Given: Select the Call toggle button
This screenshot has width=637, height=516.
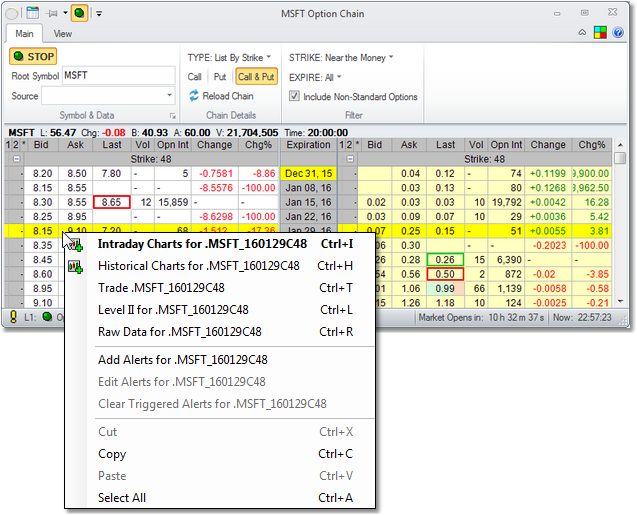Looking at the screenshot, I should 195,77.
